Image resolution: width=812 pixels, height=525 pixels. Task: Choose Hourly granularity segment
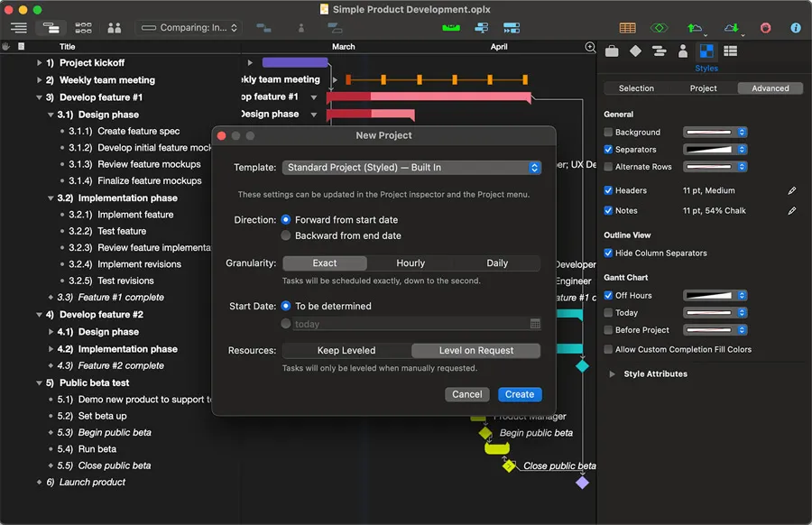411,263
